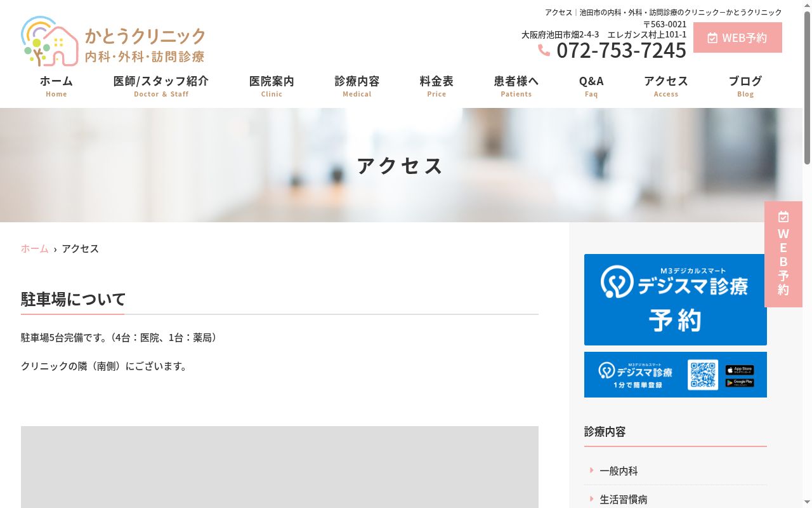Open the アクセス Access menu item
This screenshot has width=812, height=508.
(666, 86)
